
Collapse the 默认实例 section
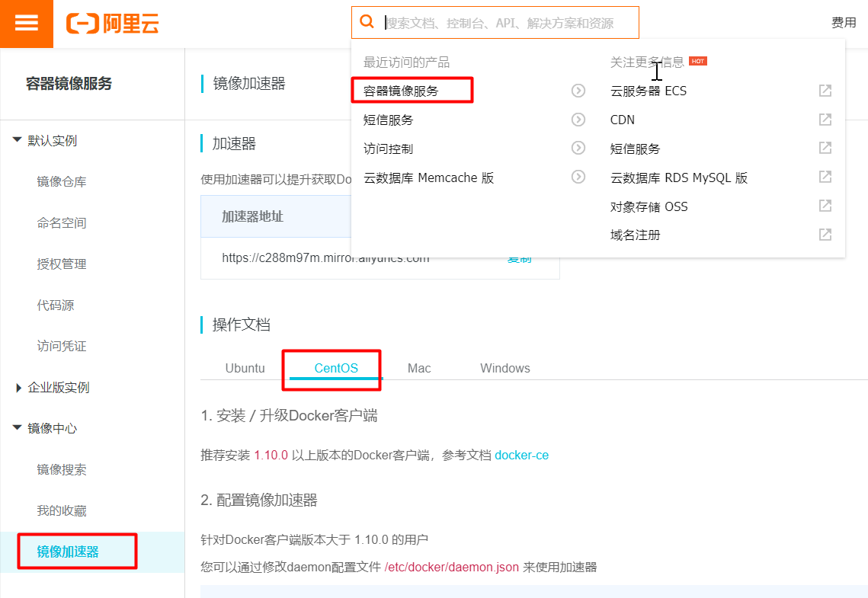coord(18,140)
